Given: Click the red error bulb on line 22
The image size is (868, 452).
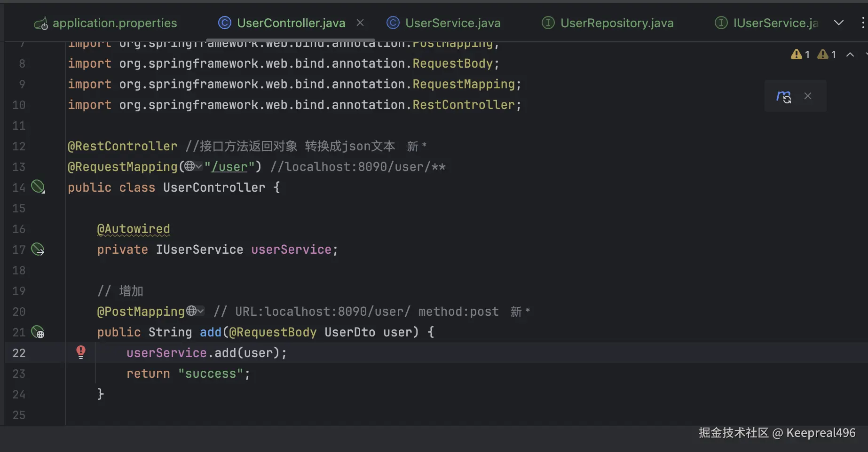Looking at the screenshot, I should (x=81, y=352).
